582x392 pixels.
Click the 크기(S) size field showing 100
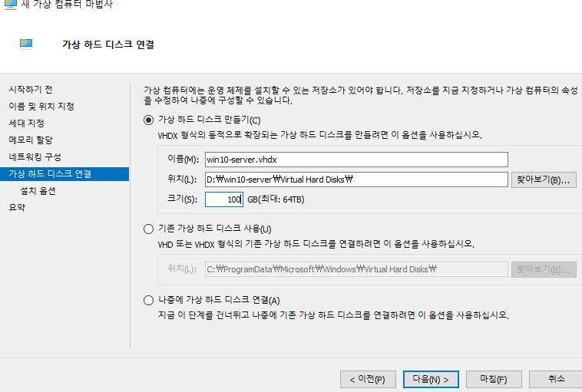[224, 199]
